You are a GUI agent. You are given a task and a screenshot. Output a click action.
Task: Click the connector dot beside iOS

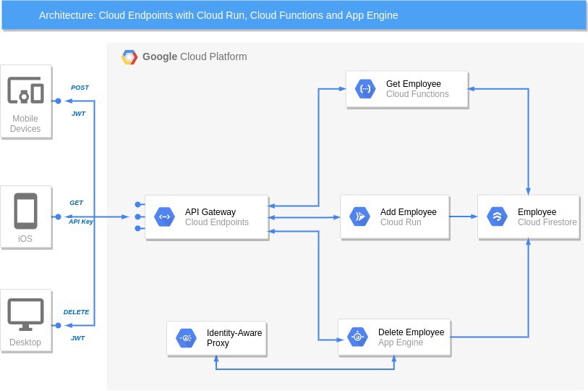click(58, 216)
